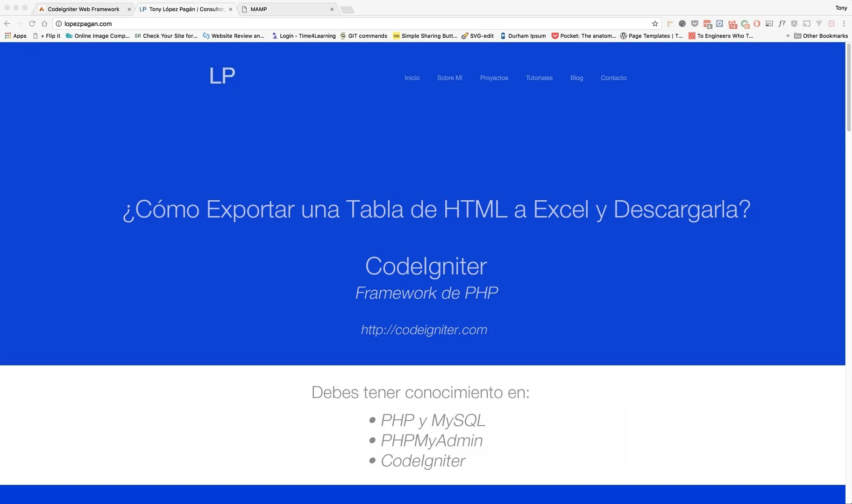
Task: Bookmark this page with the star icon
Action: [x=655, y=24]
